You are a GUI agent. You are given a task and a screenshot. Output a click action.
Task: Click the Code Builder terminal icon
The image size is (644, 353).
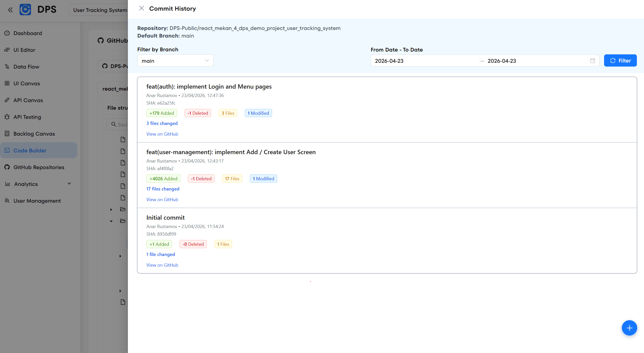[x=7, y=150]
